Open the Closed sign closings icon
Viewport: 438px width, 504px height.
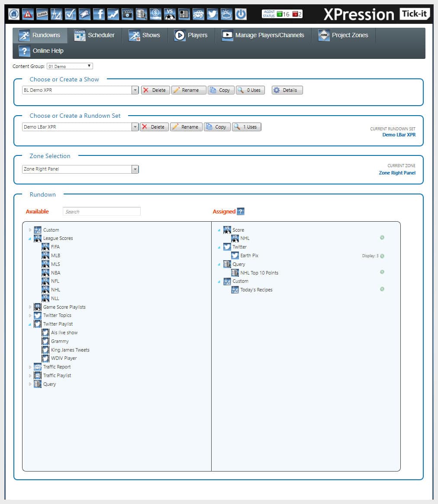pos(42,14)
